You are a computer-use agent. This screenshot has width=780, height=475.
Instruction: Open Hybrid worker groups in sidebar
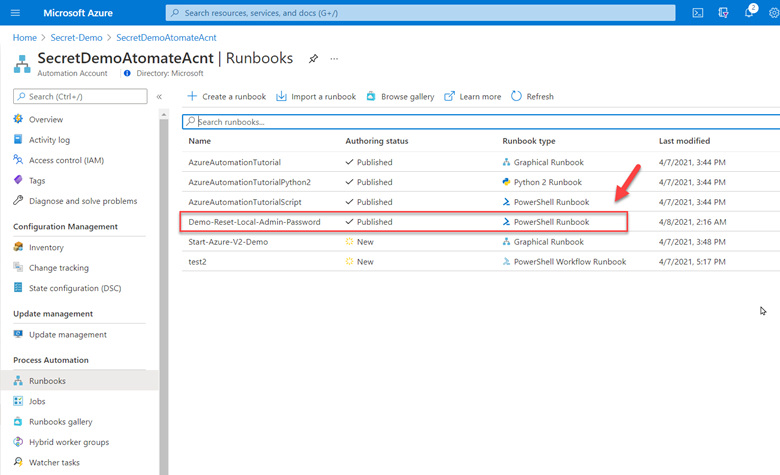tap(69, 442)
